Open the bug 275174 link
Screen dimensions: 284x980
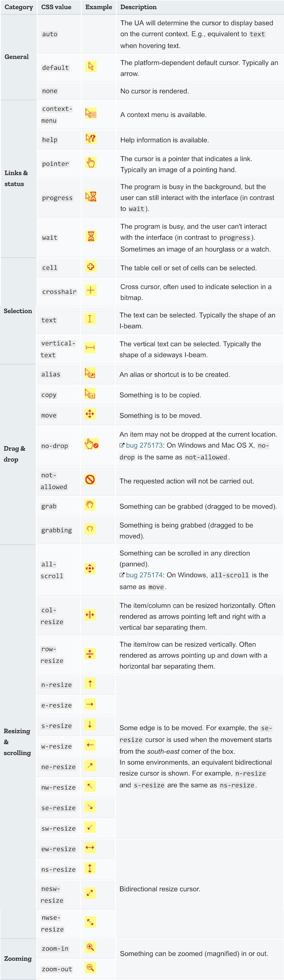click(144, 575)
